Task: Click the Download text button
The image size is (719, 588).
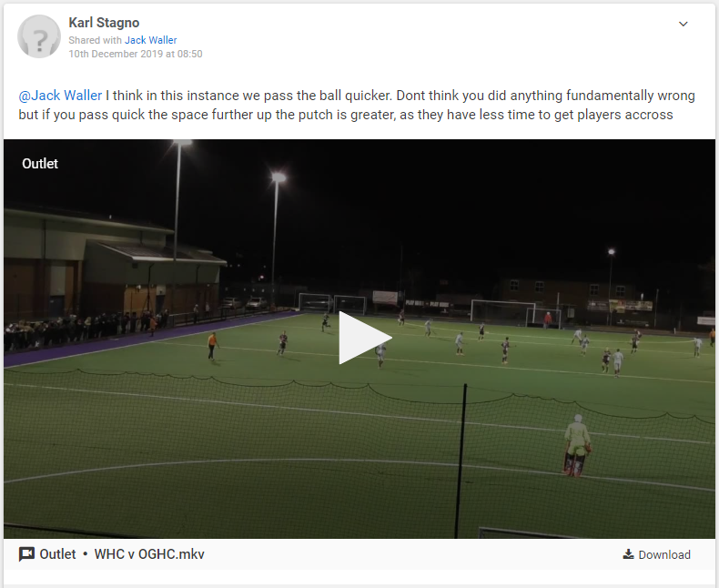Action: coord(664,555)
